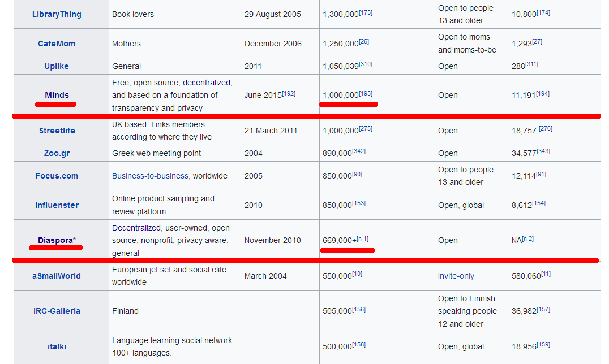Screen dimensions: 609x364
Task: Open footnote 159 beside 18,956
Action: pos(543,344)
